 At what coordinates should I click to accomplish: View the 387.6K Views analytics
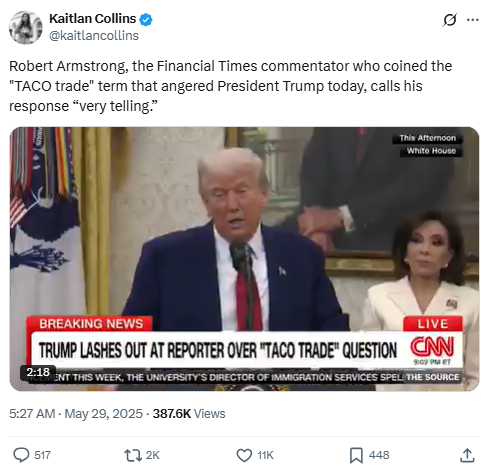tap(189, 413)
